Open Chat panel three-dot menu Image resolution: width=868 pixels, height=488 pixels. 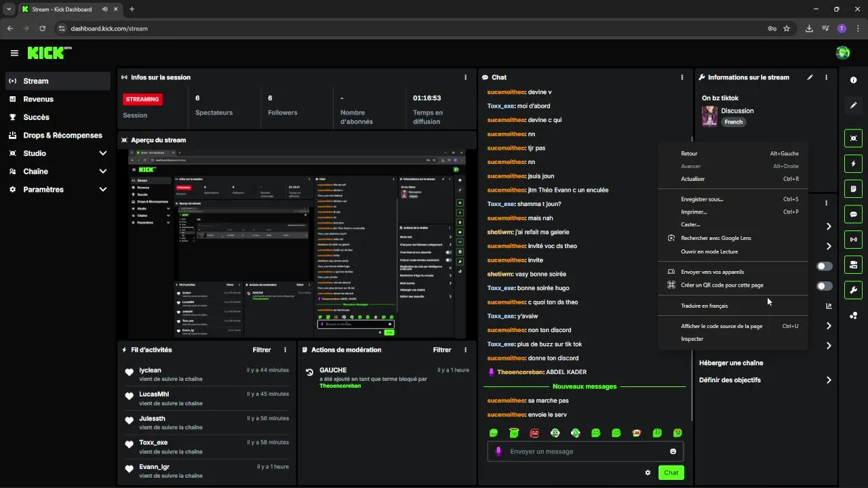click(x=682, y=77)
